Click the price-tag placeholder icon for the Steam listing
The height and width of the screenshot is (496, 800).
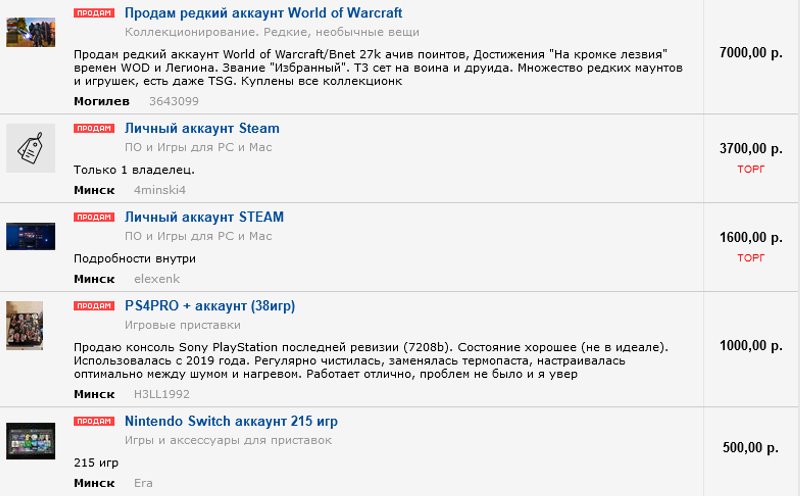[x=30, y=148]
